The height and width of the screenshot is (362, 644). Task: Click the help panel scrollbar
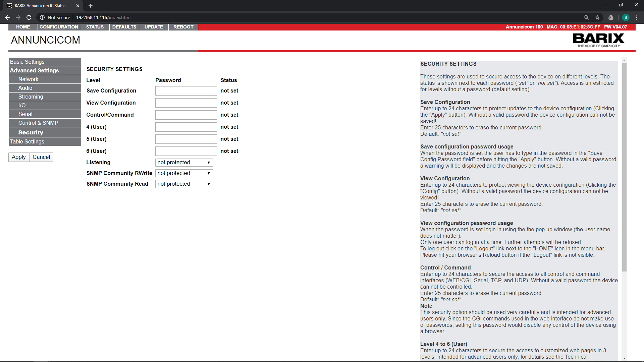coord(624,168)
